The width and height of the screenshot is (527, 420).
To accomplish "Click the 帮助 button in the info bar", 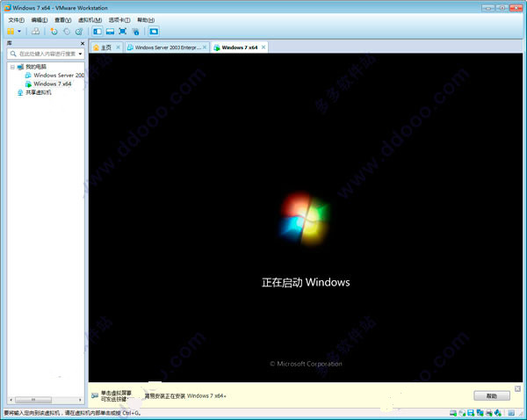I will point(492,395).
